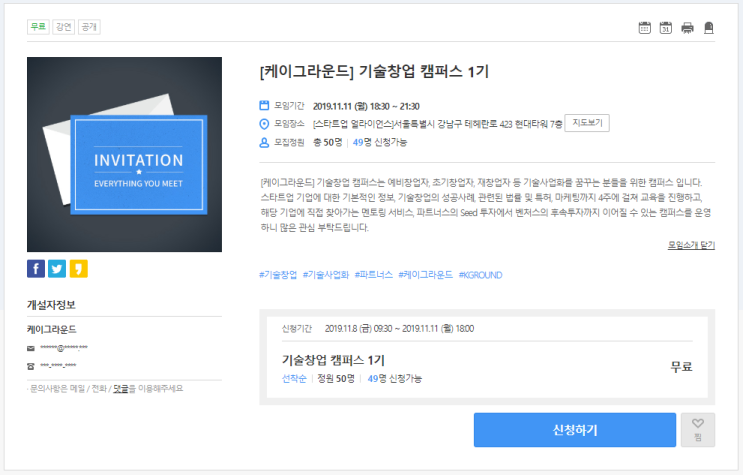
Task: Click the INVITATION event image
Action: (x=124, y=155)
